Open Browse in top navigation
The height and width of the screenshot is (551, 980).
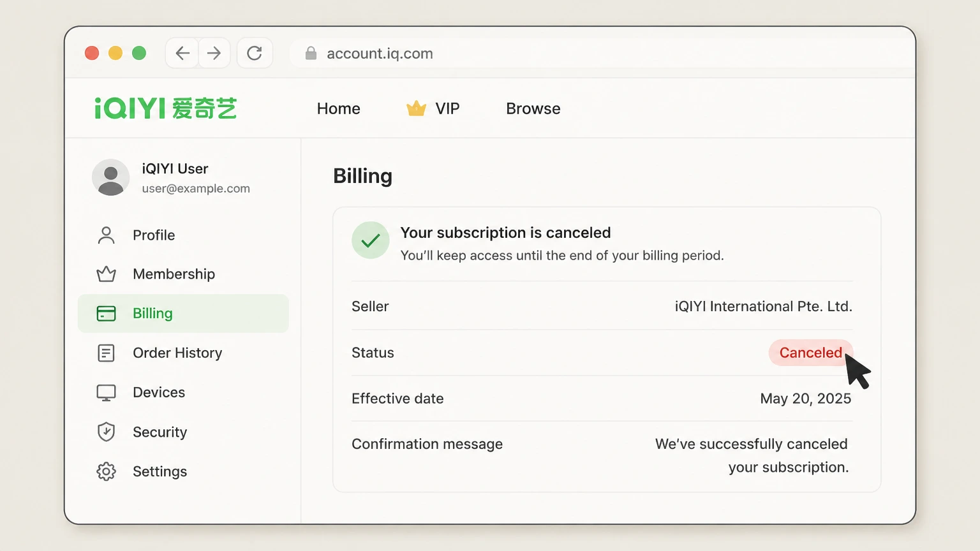tap(533, 108)
